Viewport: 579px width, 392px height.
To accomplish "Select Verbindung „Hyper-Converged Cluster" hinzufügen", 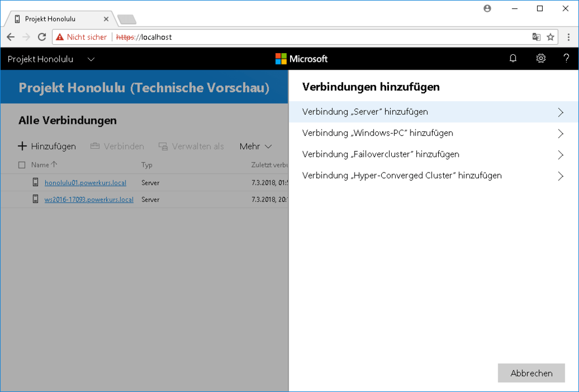I will [434, 175].
